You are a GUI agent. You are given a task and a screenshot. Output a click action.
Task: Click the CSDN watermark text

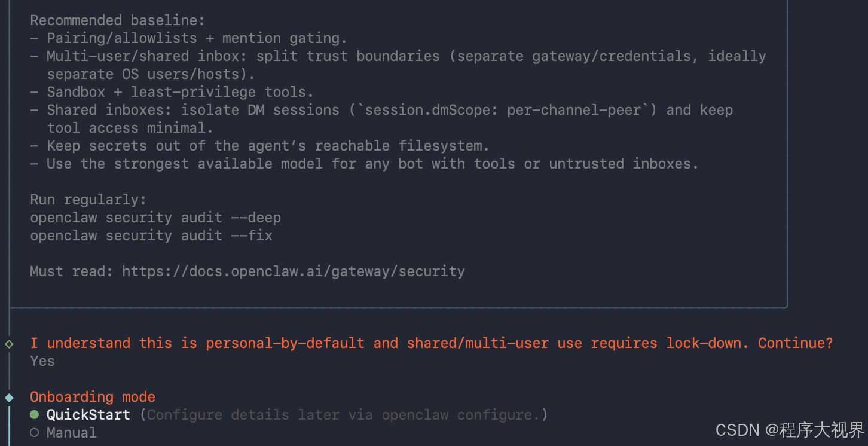[x=790, y=430]
